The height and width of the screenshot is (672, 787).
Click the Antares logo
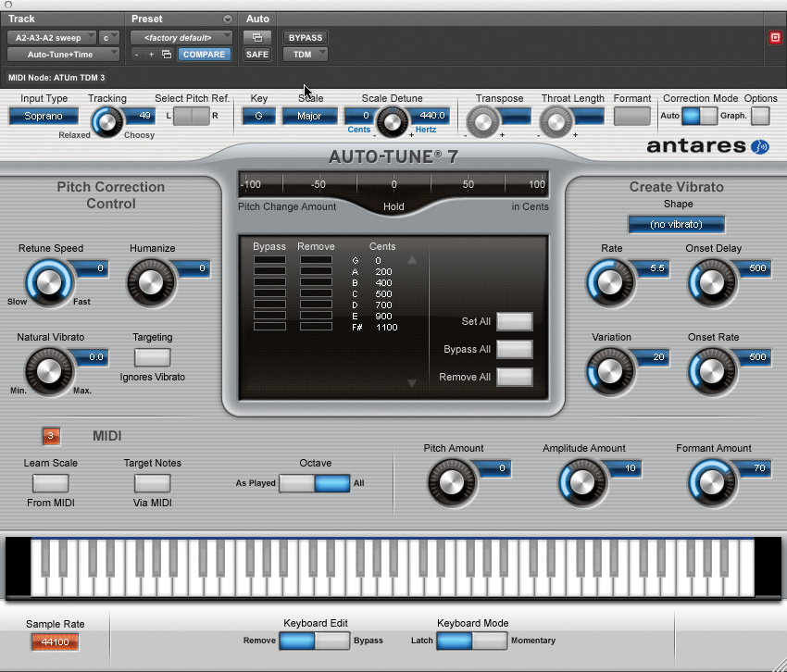707,146
